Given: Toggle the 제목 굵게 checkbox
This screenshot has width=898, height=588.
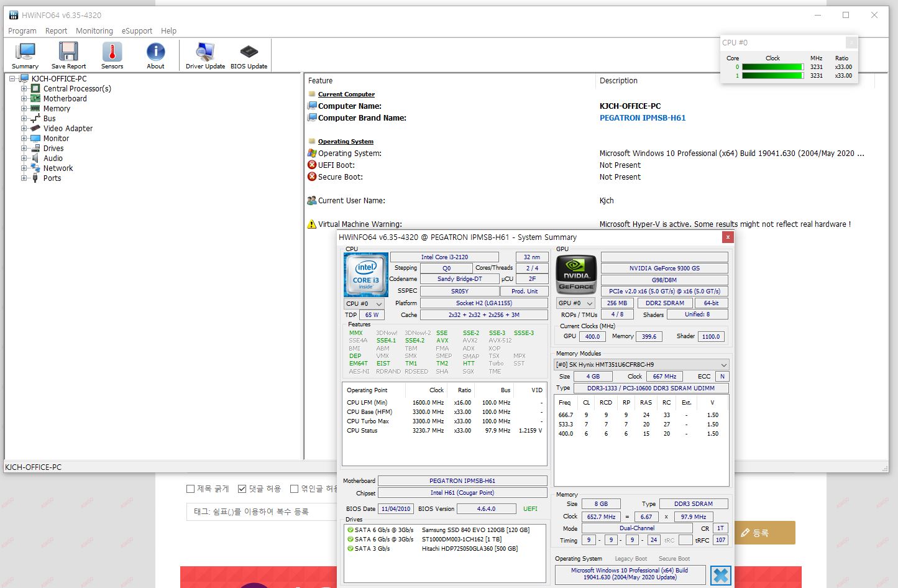Looking at the screenshot, I should [191, 489].
